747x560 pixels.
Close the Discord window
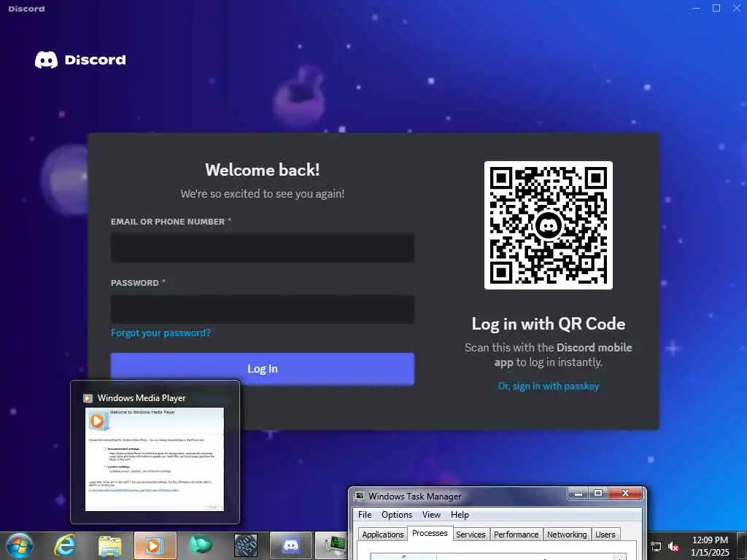pos(737,8)
